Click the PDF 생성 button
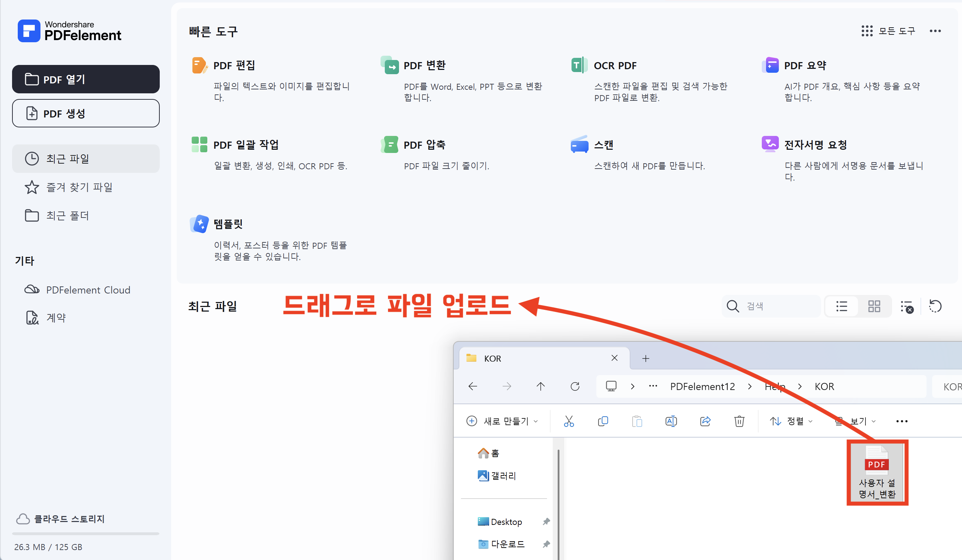This screenshot has height=560, width=962. (86, 113)
